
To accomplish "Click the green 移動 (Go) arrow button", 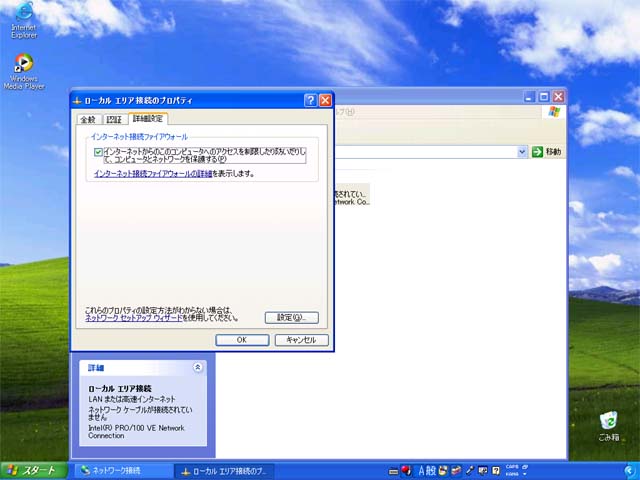I will (x=538, y=152).
